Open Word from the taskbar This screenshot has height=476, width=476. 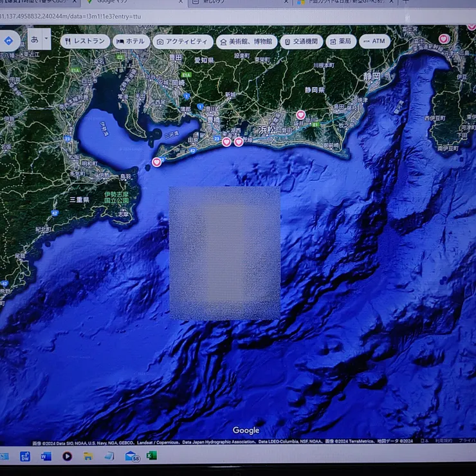(46, 456)
